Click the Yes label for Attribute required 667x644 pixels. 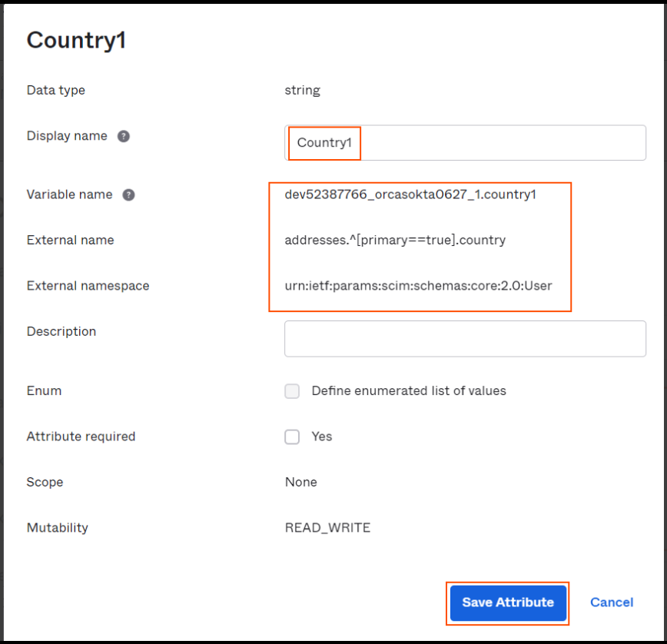point(321,437)
